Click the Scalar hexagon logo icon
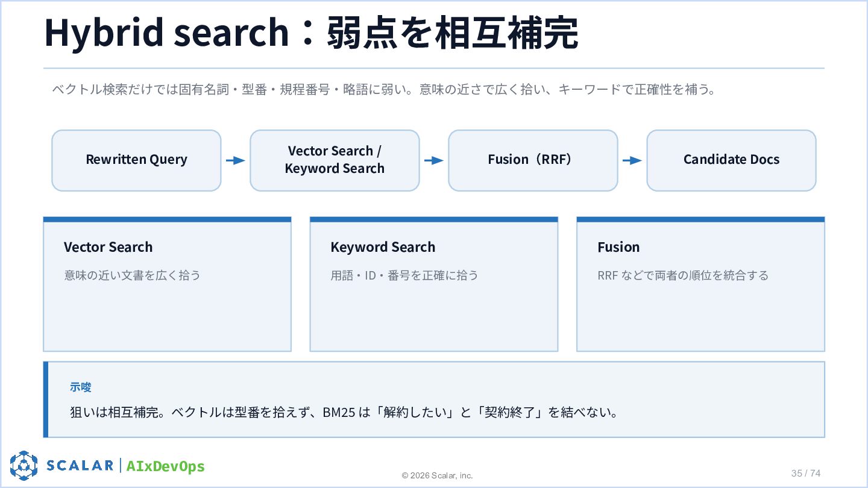This screenshot has height=488, width=868. 24,465
